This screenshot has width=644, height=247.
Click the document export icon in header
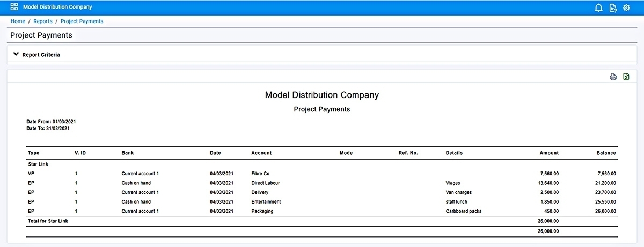pyautogui.click(x=613, y=8)
